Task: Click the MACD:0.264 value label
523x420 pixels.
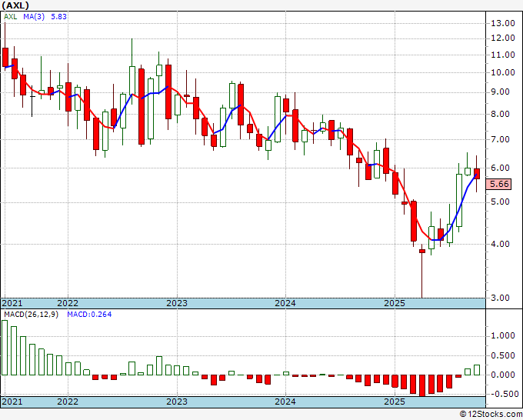Action: (89, 315)
